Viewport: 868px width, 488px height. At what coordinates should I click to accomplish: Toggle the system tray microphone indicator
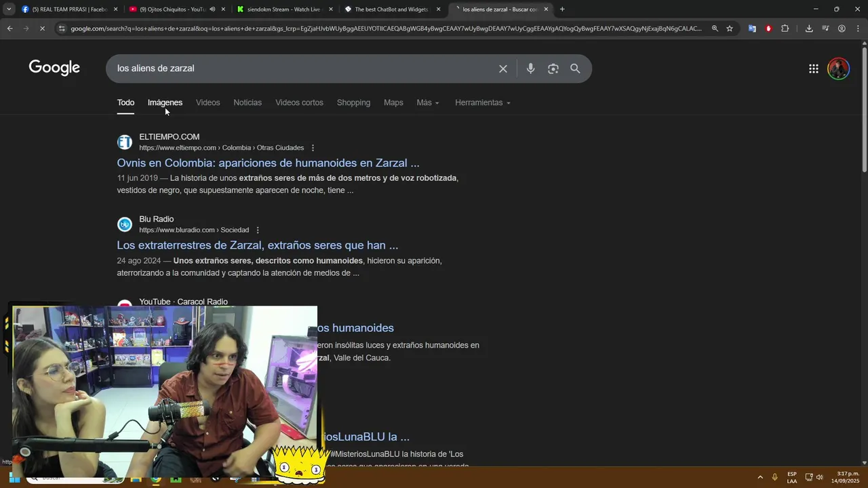pyautogui.click(x=774, y=477)
